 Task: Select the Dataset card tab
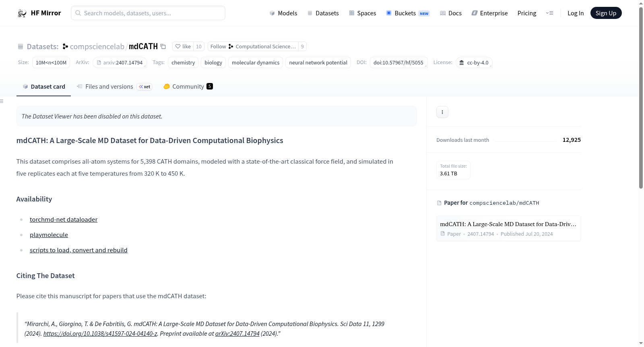click(x=44, y=87)
